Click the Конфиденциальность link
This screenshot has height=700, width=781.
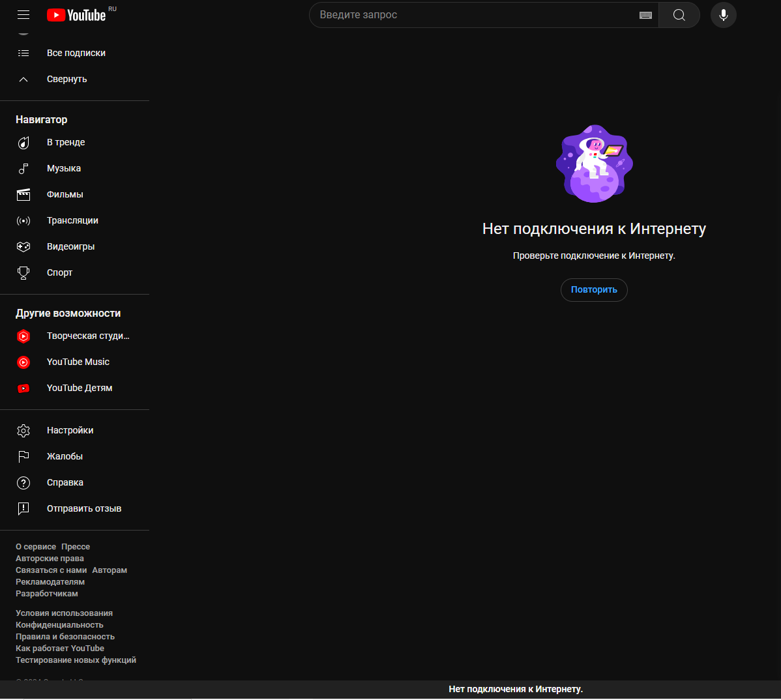[59, 625]
